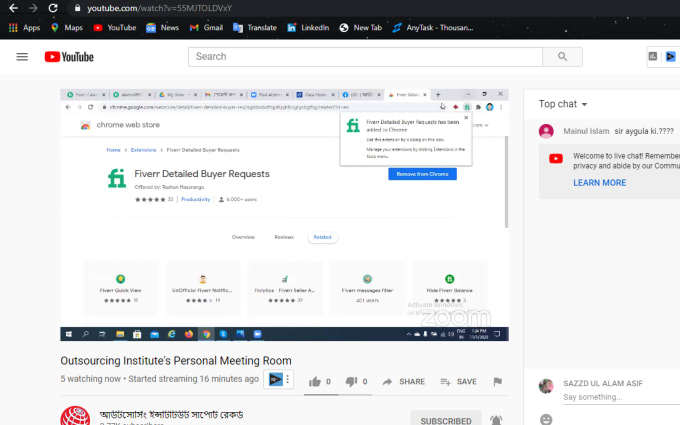The image size is (680, 425).
Task: Open the Translate bookmark
Action: [x=255, y=28]
